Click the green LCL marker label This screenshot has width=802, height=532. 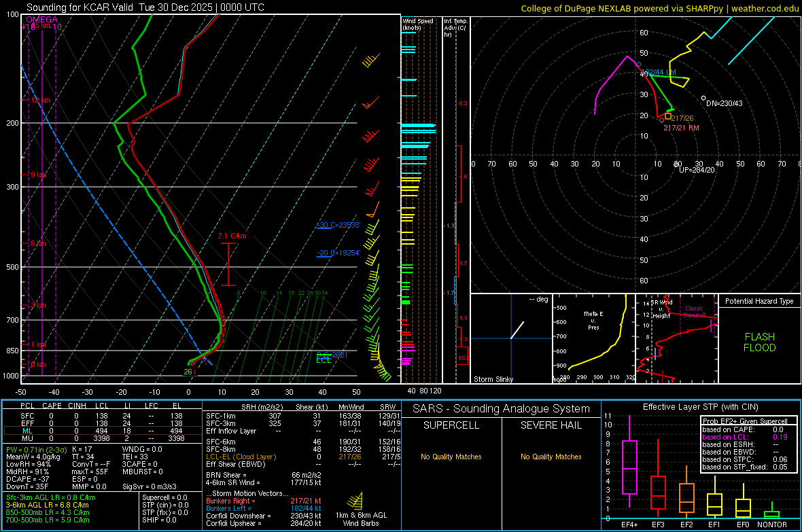click(324, 360)
